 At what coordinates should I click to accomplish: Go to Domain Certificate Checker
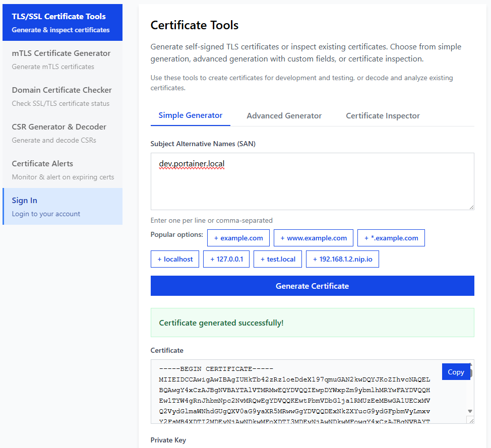63,96
